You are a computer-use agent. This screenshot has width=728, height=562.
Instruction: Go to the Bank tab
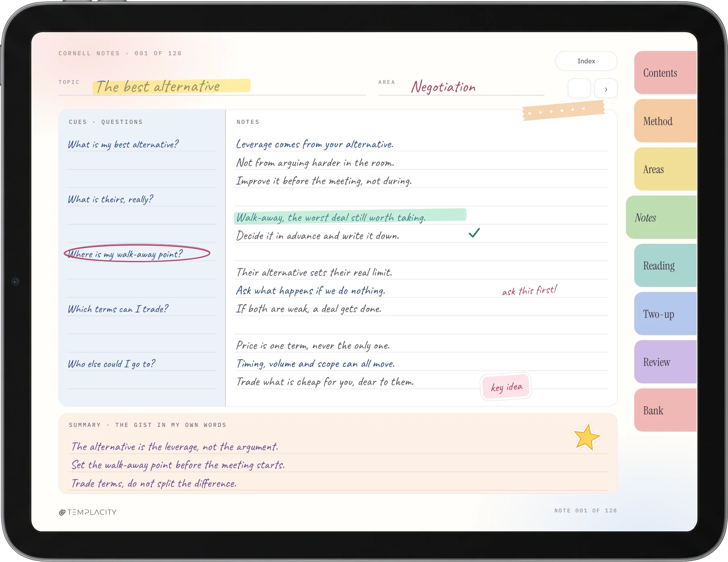point(665,410)
